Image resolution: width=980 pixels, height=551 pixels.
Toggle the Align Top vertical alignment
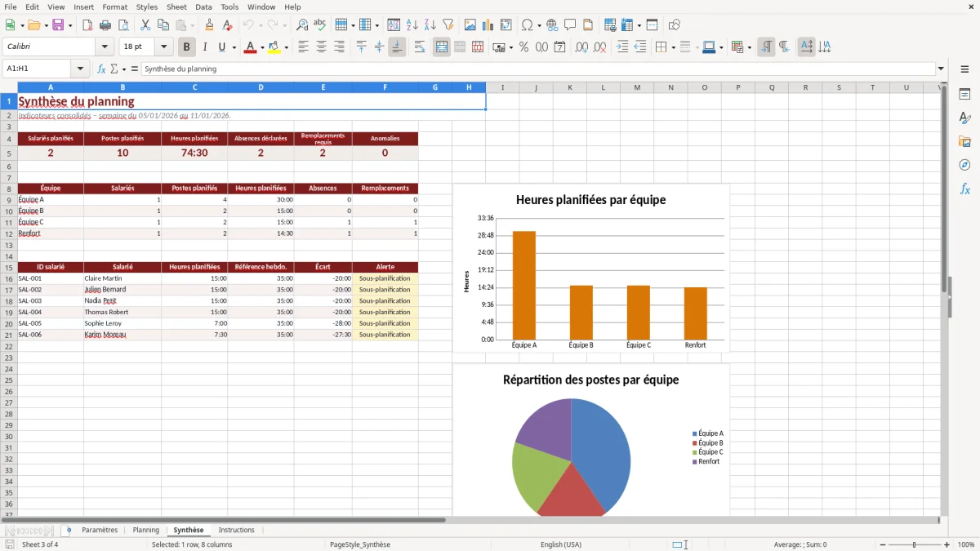(362, 47)
